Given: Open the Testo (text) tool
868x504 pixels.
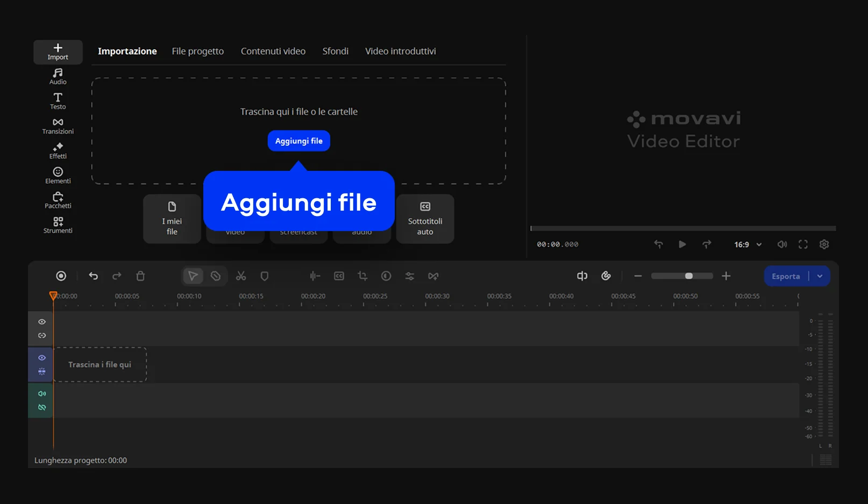Looking at the screenshot, I should (58, 101).
